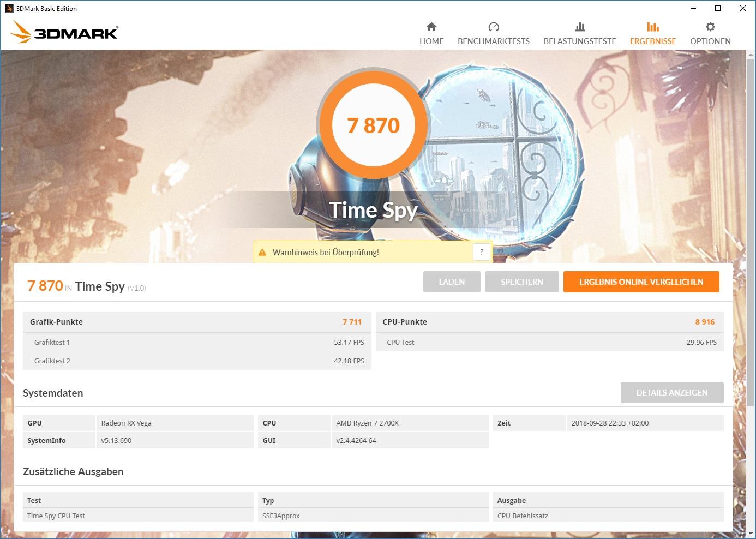Click the Belastungsteste bar chart icon

pos(580,27)
